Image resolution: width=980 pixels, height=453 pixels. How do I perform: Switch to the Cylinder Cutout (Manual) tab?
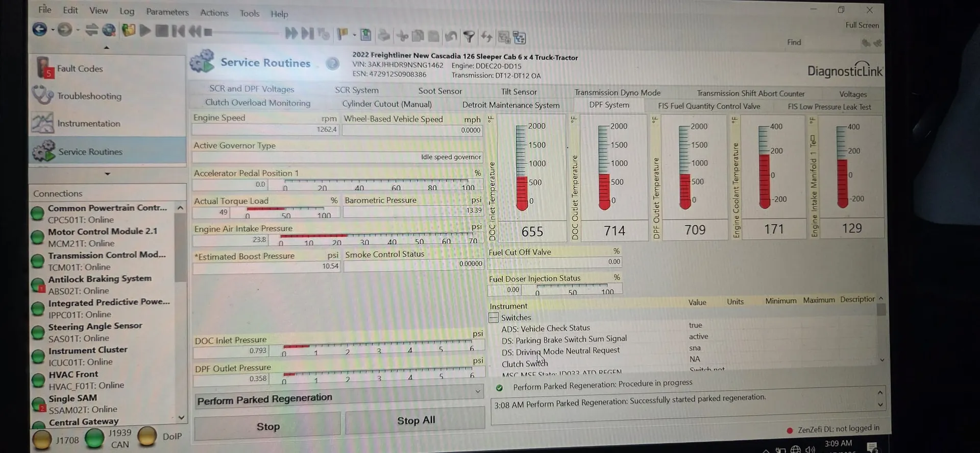[387, 104]
